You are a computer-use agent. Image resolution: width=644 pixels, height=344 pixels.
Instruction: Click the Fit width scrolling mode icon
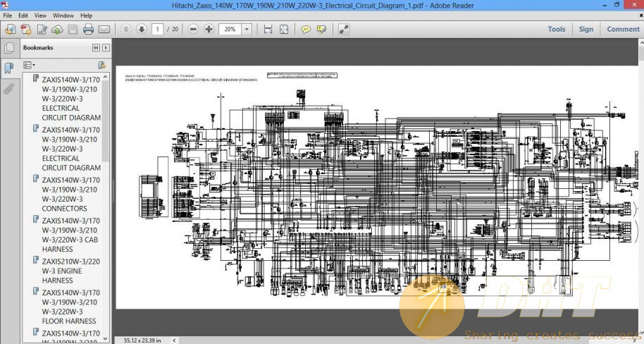268,29
